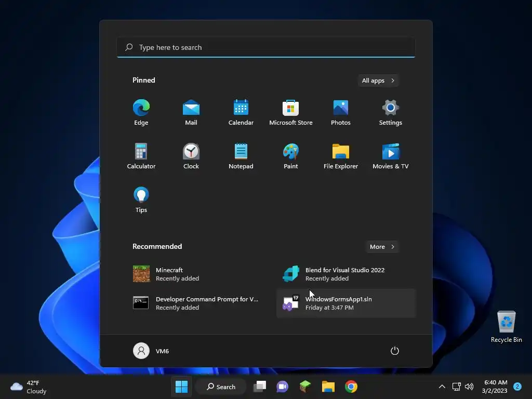Open the VM6 user account menu
The image size is (532, 399).
pyautogui.click(x=151, y=351)
